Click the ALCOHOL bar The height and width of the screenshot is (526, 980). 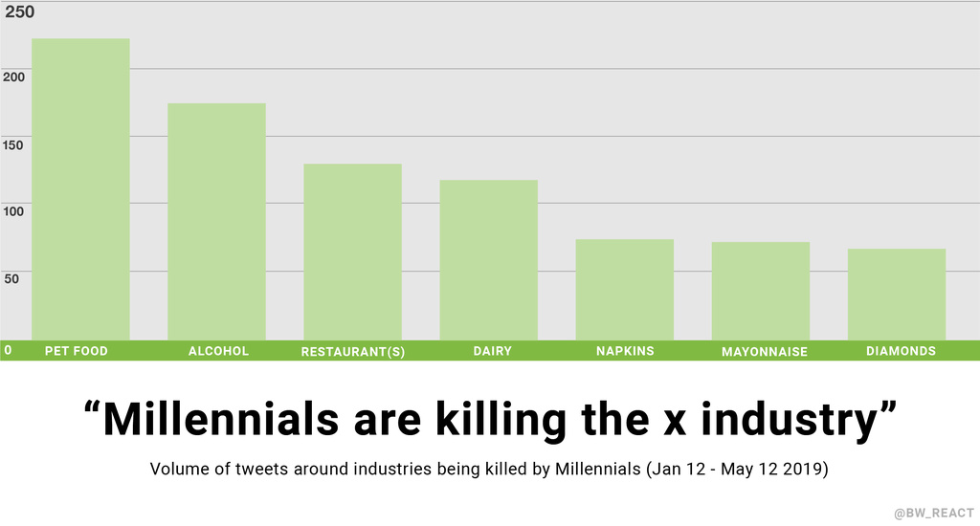coord(216,221)
